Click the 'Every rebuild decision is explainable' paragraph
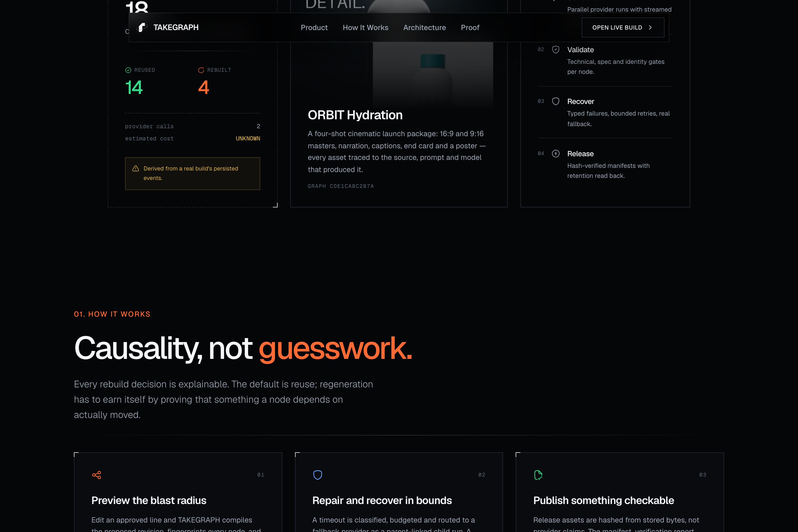The height and width of the screenshot is (532, 798). click(224, 399)
